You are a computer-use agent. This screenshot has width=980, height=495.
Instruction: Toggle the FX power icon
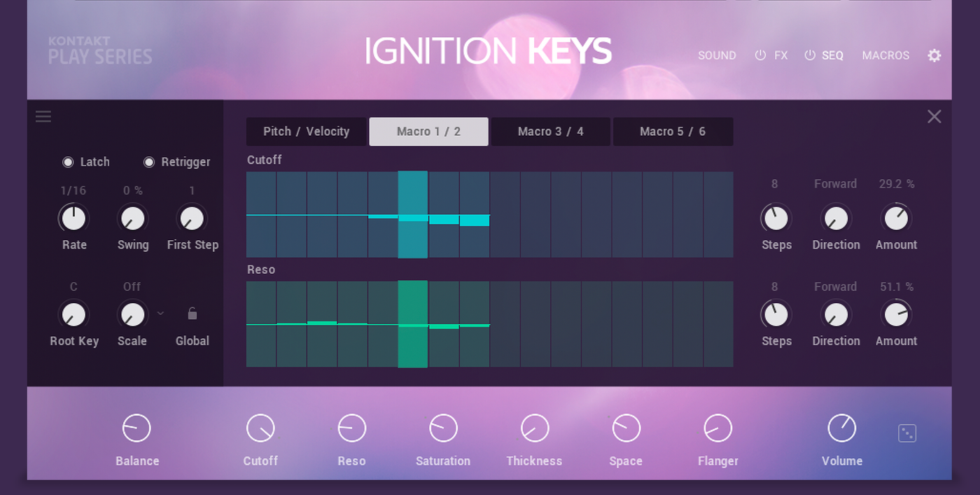coord(760,55)
